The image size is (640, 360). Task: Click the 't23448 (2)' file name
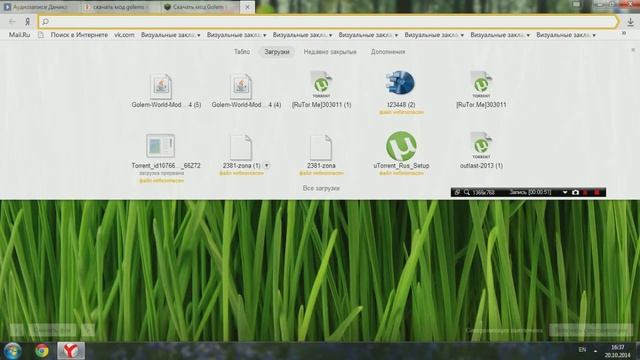click(401, 105)
